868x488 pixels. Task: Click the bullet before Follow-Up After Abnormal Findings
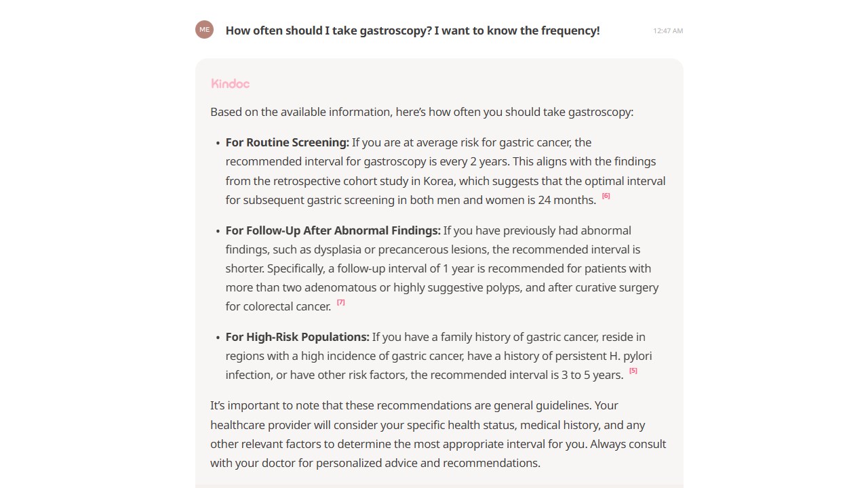[x=218, y=231]
